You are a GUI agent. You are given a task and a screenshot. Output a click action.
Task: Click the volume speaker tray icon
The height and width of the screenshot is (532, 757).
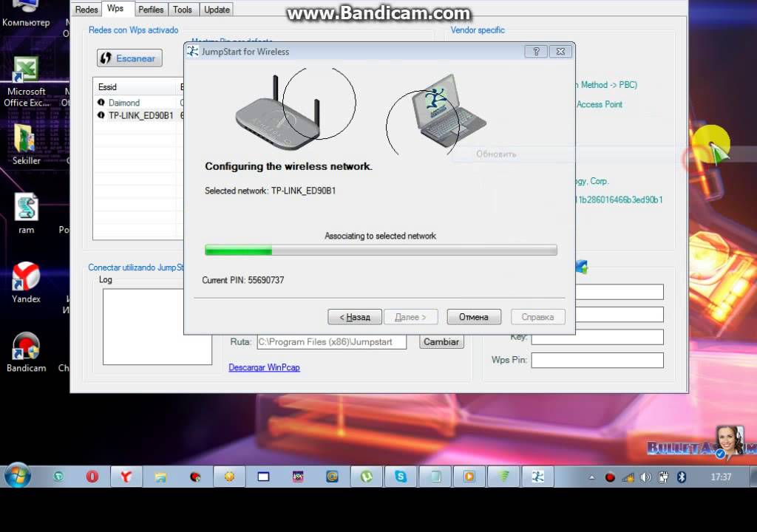tap(645, 477)
